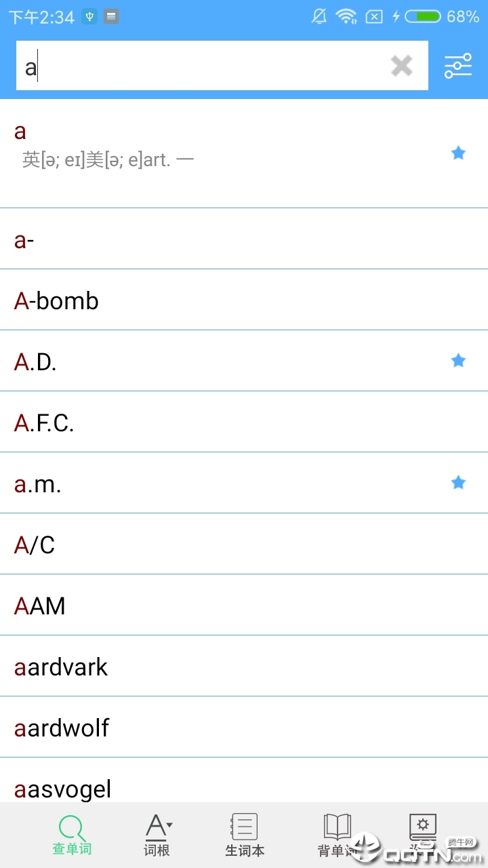
Task: Toggle the star on 'a.m.' entry
Action: pyautogui.click(x=458, y=483)
